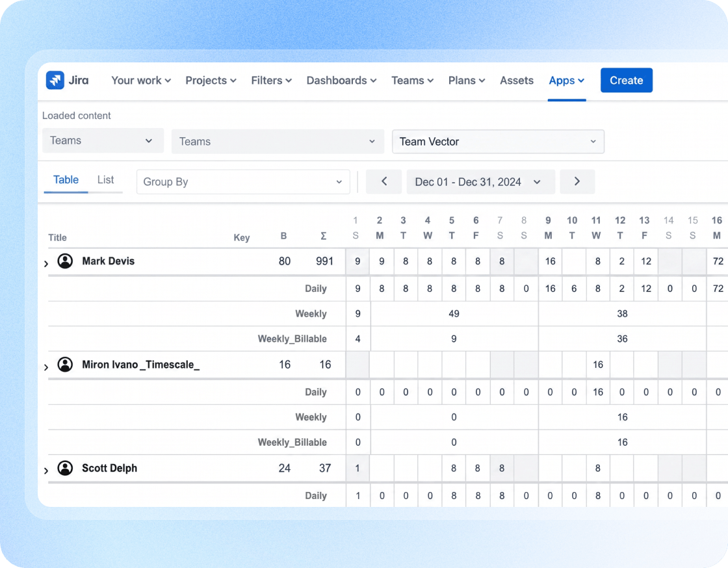728x568 pixels.
Task: Click the Jira logo icon
Action: tap(55, 81)
